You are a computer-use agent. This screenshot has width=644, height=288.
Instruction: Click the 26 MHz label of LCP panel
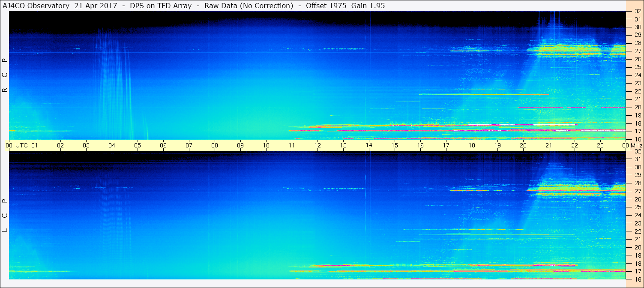(x=638, y=199)
